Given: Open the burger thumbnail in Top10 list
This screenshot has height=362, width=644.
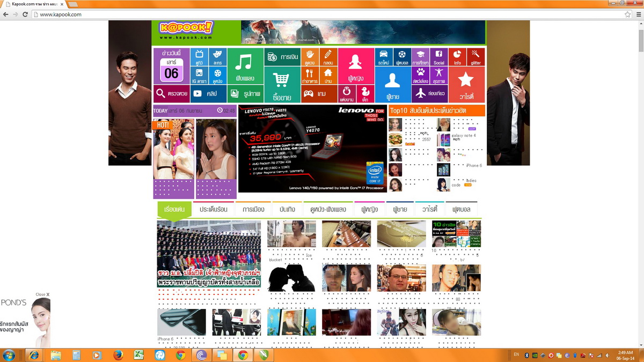Looking at the screenshot, I should coord(396,139).
